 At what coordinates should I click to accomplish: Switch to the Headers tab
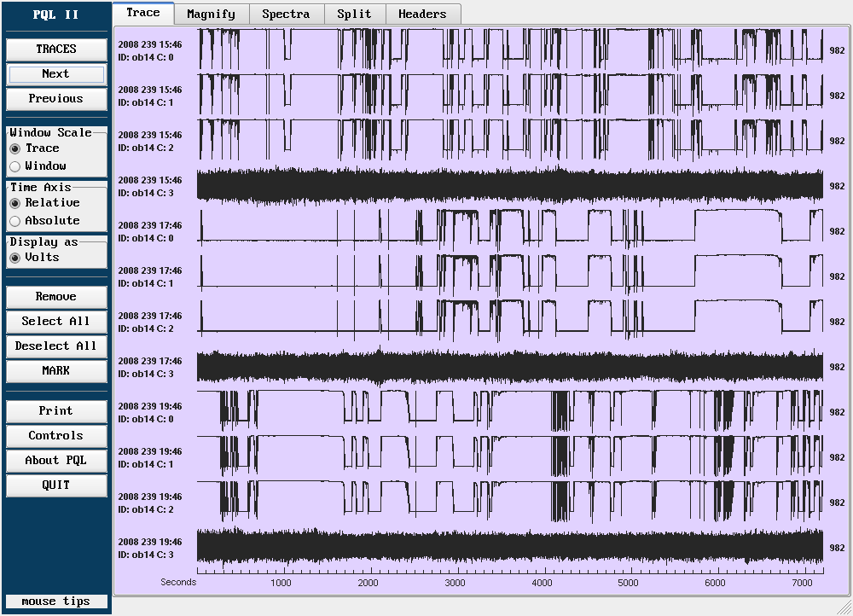422,14
